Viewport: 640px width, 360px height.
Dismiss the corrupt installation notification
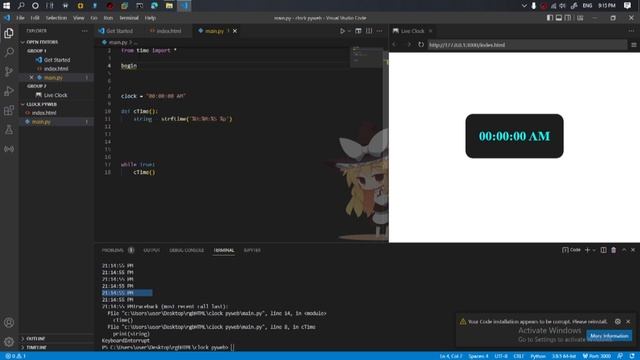click(628, 322)
